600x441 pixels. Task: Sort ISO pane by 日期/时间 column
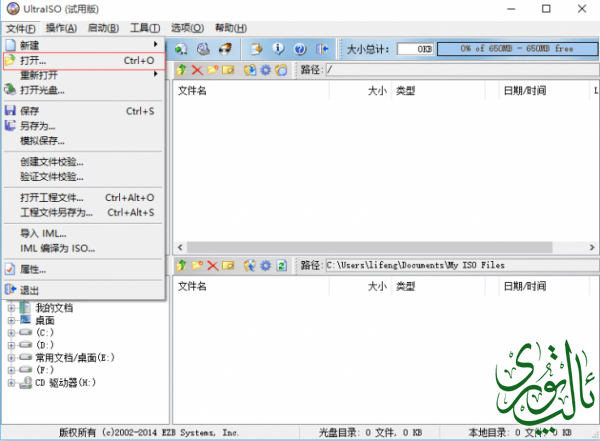tap(544, 91)
